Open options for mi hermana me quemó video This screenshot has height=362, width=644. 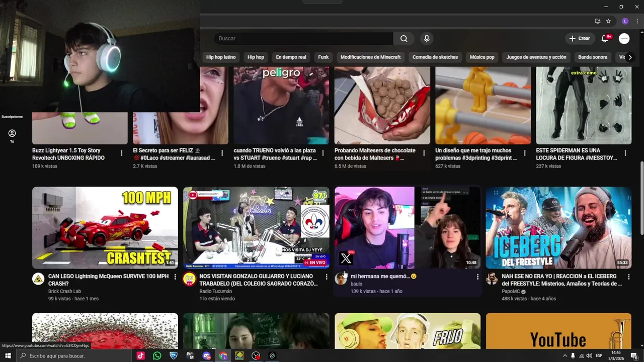pos(477,277)
